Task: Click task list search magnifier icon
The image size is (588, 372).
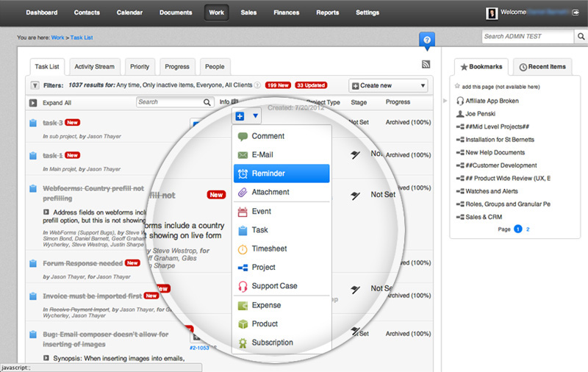Action: coord(207,102)
